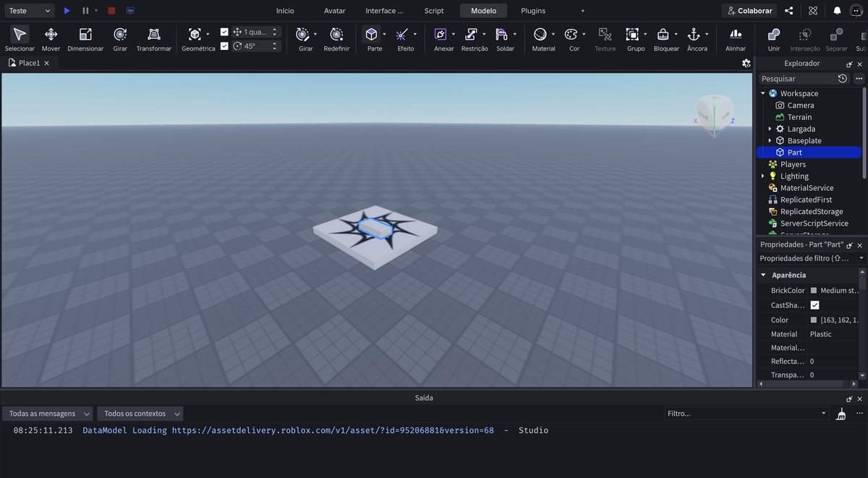868x478 pixels.
Task: Click the Material property value Plastic
Action: pyautogui.click(x=820, y=334)
